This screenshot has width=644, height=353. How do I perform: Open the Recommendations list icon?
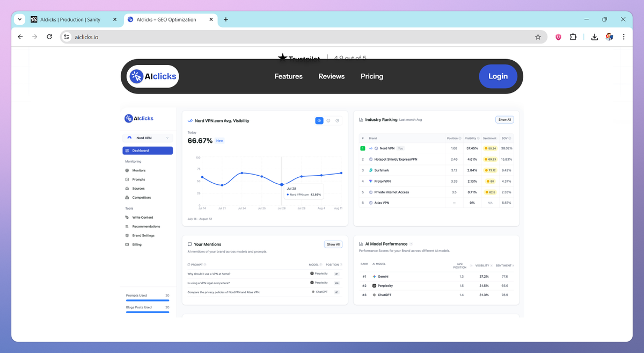pos(127,227)
